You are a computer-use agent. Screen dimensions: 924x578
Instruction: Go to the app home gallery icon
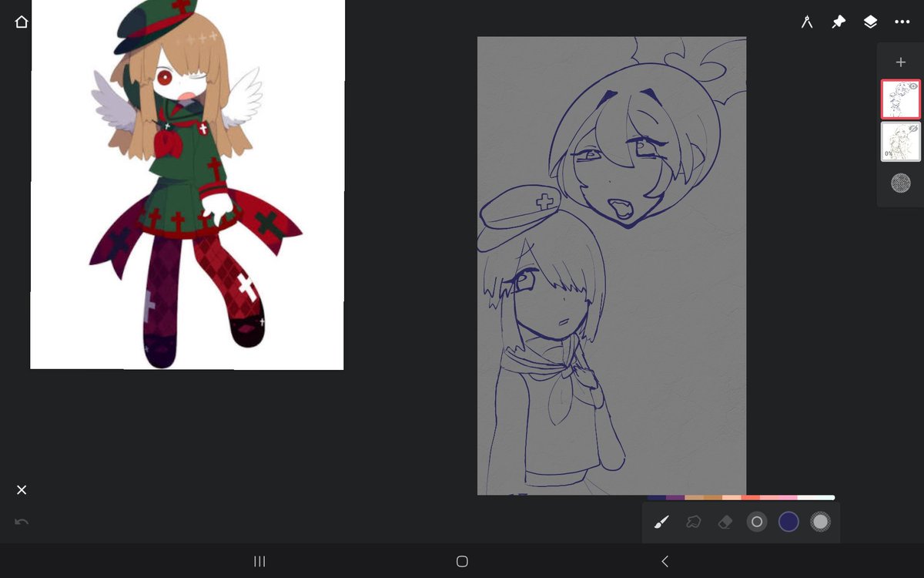tap(22, 22)
